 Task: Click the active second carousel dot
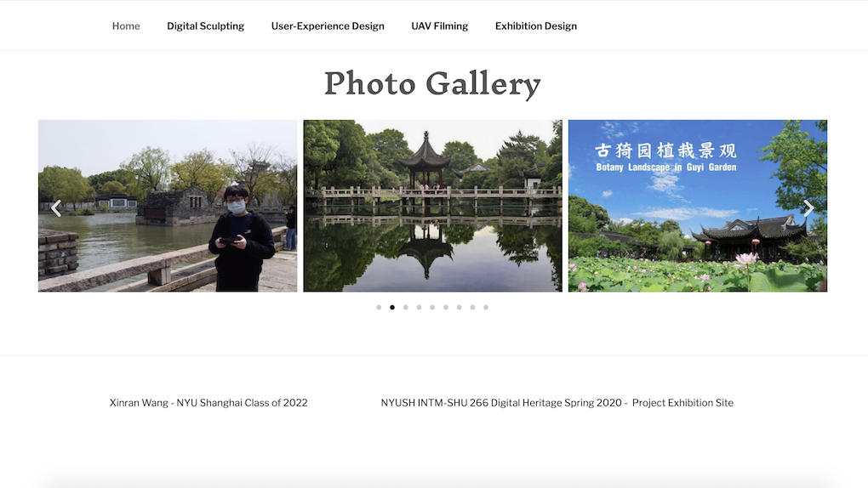pyautogui.click(x=392, y=308)
